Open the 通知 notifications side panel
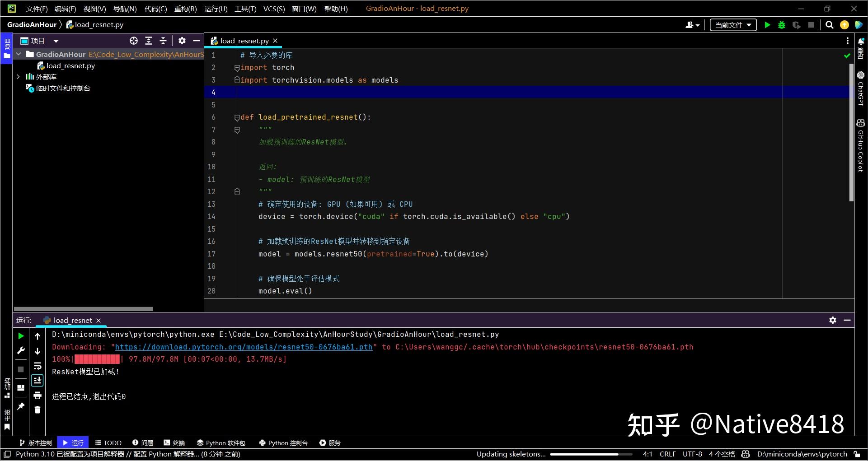Viewport: 868px width, 461px height. click(861, 48)
